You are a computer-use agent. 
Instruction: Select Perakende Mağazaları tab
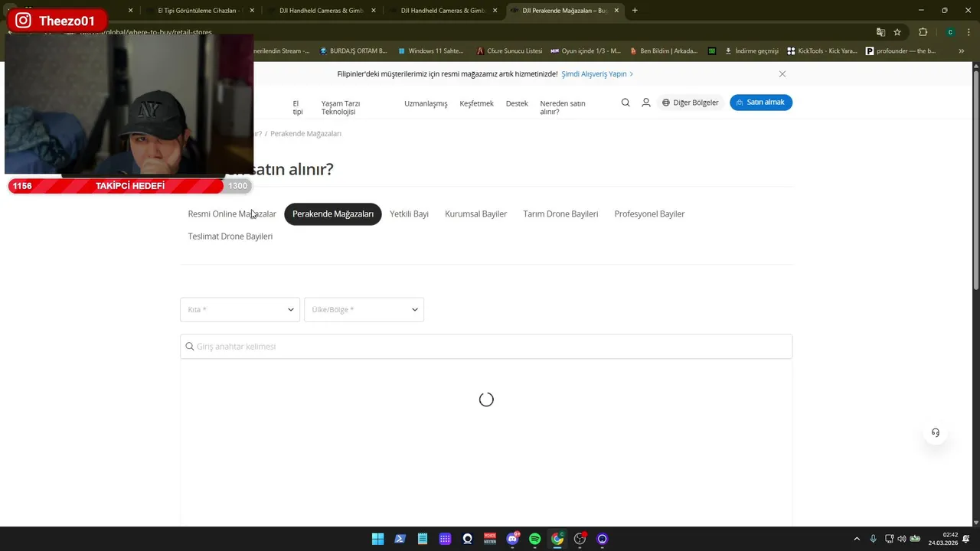333,214
